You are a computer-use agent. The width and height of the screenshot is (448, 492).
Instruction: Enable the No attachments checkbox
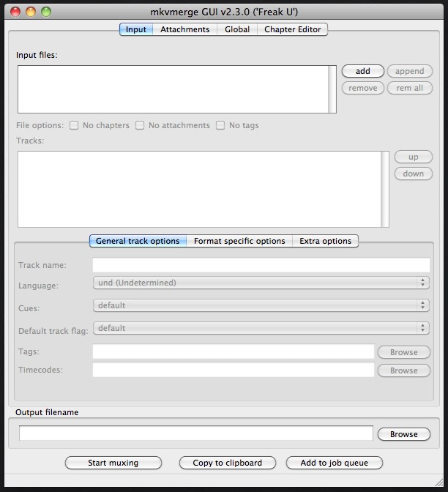pyautogui.click(x=140, y=125)
